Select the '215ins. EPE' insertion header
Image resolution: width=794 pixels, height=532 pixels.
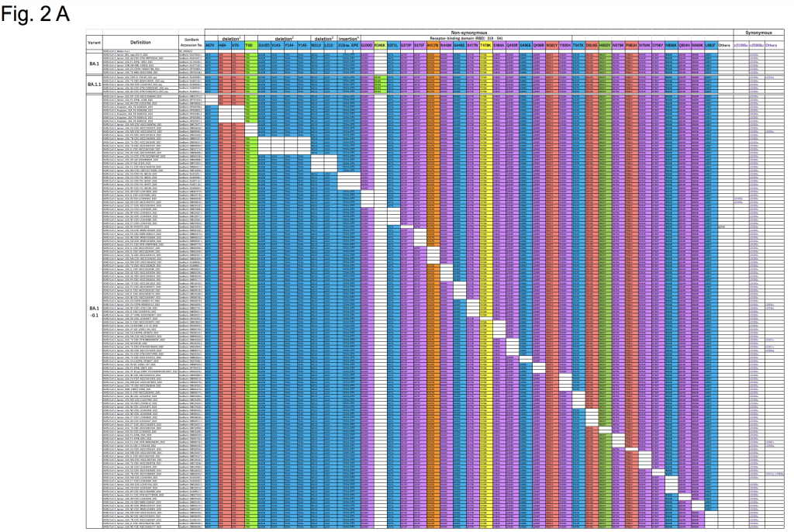(347, 46)
